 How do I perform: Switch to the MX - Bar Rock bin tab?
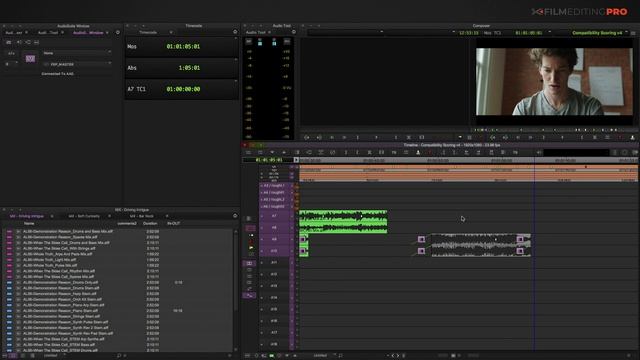point(142,216)
